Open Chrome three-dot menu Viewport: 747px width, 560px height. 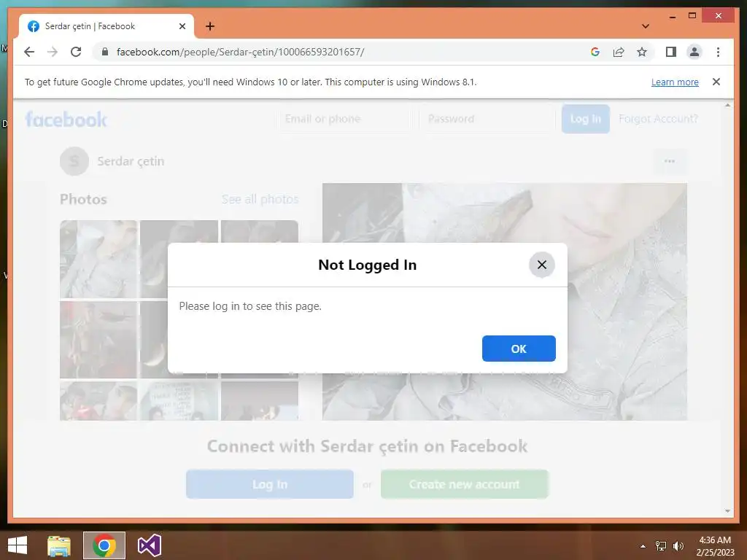[718, 52]
